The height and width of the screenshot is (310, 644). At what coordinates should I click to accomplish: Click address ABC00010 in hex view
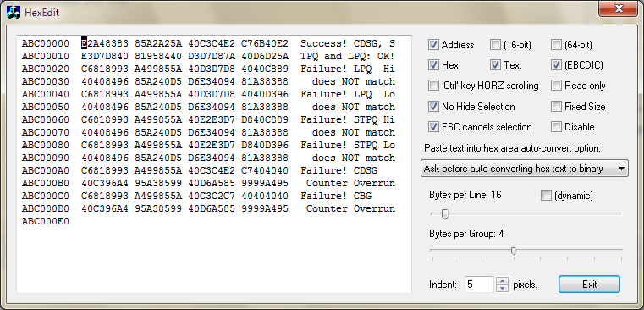tap(46, 56)
